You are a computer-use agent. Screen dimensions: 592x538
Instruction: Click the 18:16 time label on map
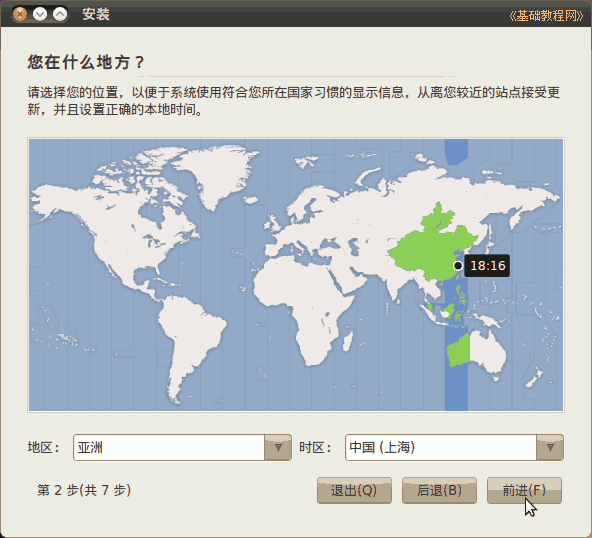pyautogui.click(x=487, y=266)
